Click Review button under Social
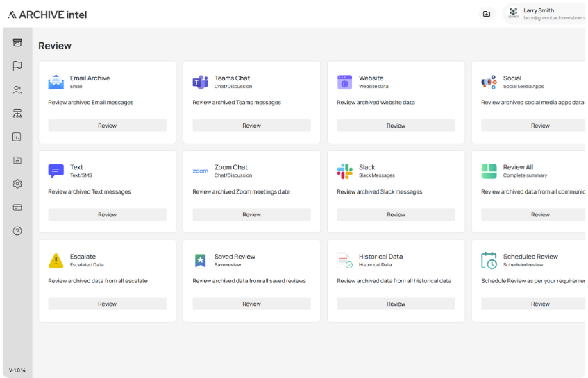This screenshot has height=378, width=588. pyautogui.click(x=534, y=126)
